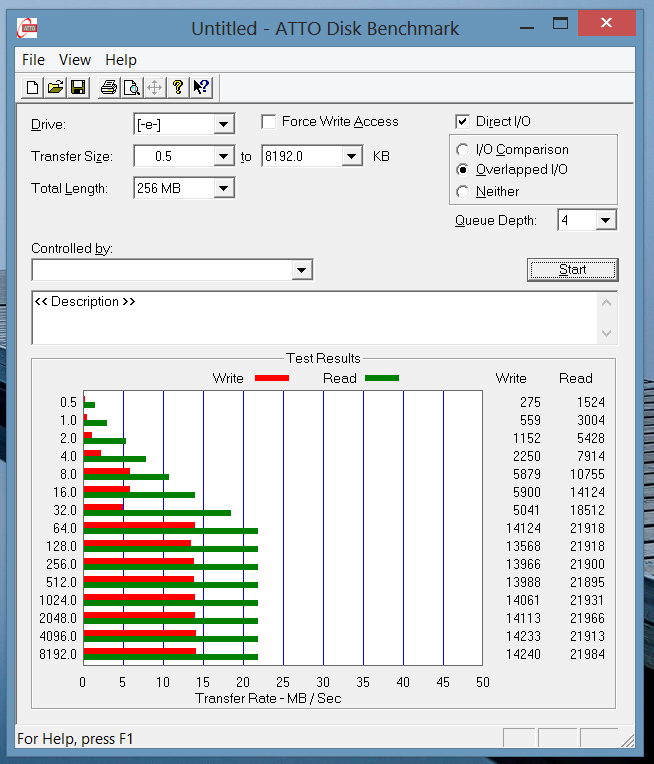The image size is (654, 764).
Task: Click the Start benchmark button
Action: click(x=573, y=270)
